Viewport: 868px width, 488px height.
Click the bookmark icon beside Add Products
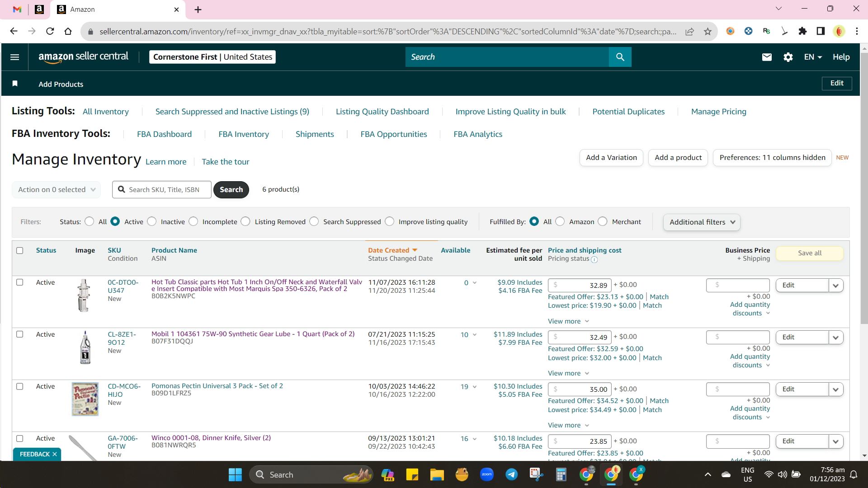pyautogui.click(x=15, y=84)
